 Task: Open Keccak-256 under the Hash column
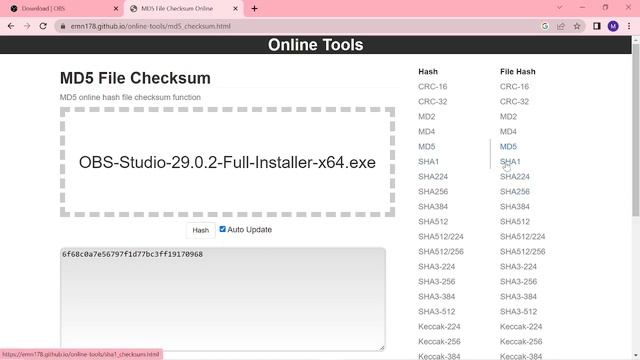click(x=439, y=342)
